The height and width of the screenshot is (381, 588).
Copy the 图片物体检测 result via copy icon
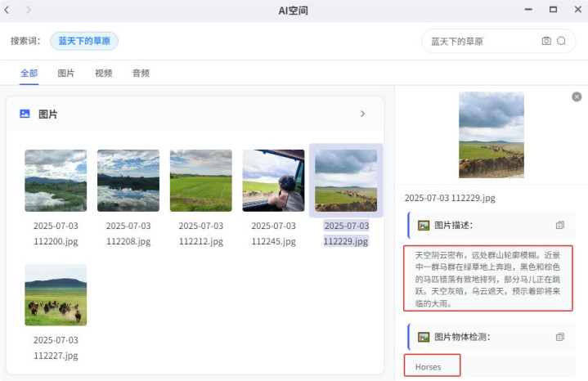560,337
